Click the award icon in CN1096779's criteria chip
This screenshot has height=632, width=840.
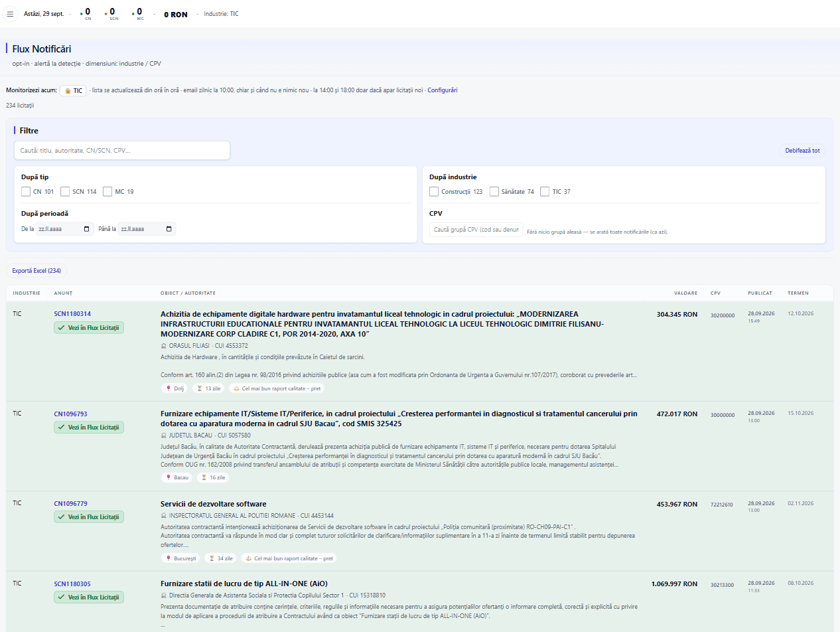click(x=248, y=558)
